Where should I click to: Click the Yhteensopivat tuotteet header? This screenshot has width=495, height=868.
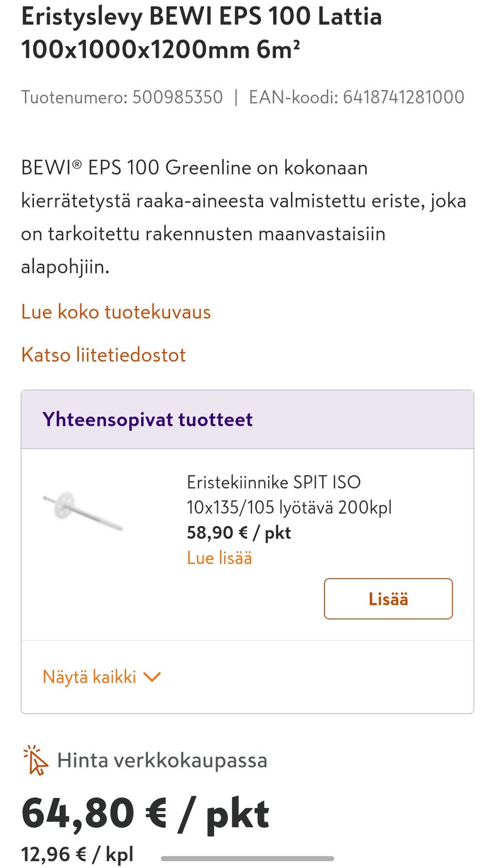click(148, 419)
